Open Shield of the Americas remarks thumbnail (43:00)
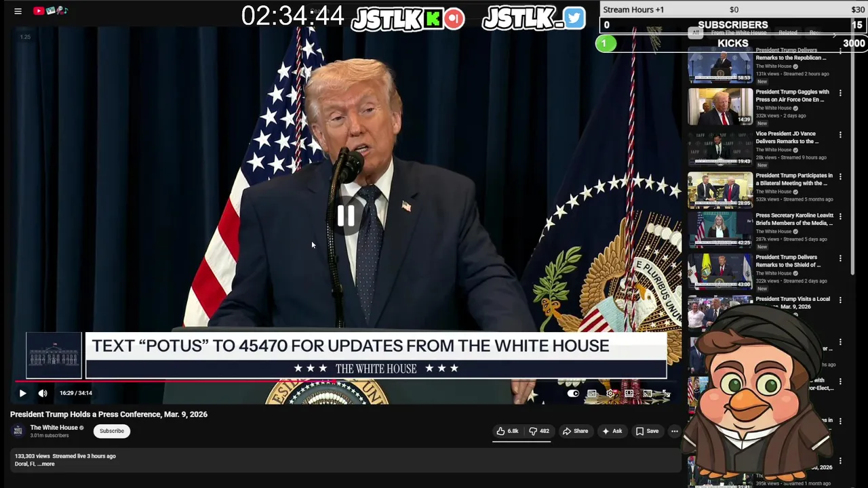The width and height of the screenshot is (868, 488). point(720,272)
